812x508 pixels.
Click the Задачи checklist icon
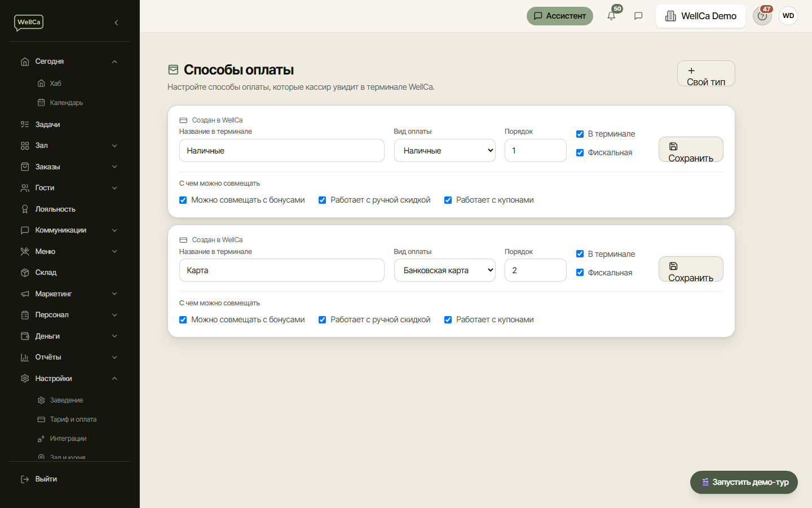click(25, 124)
